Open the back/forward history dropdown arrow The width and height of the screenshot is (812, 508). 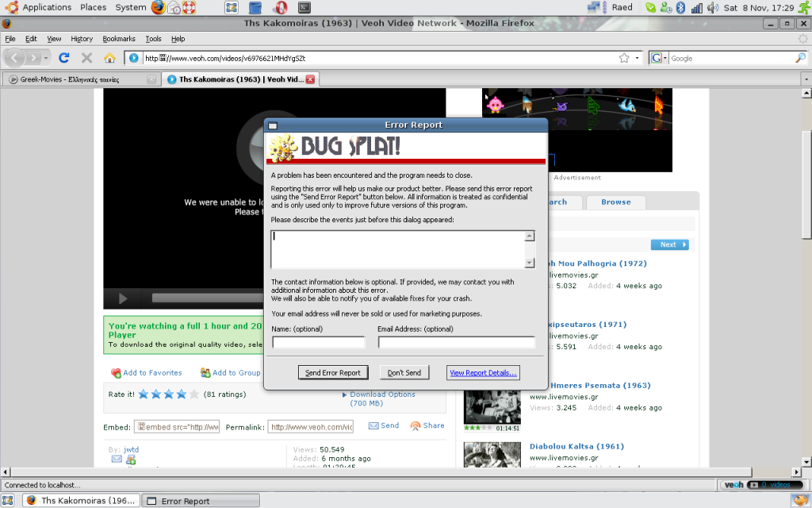tap(46, 58)
